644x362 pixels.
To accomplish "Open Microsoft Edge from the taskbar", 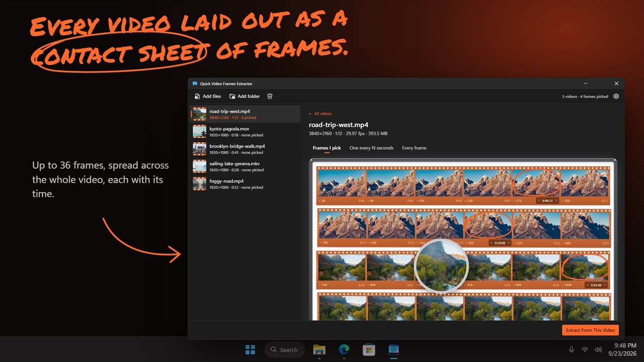I will 344,349.
